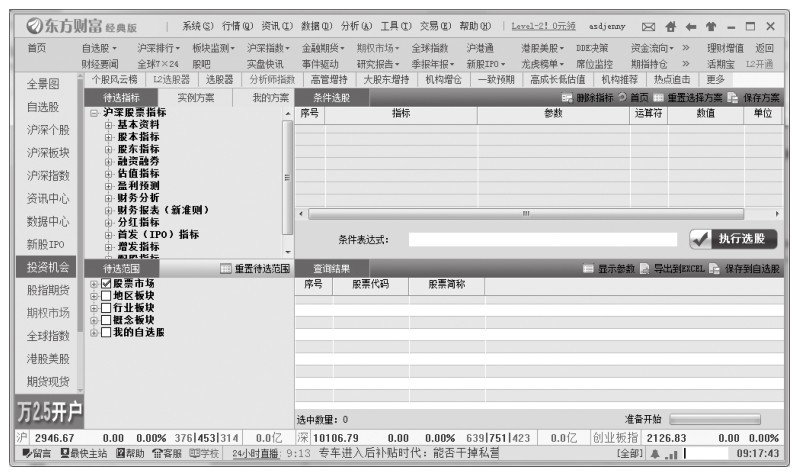Open the 更多 tab

(715, 80)
